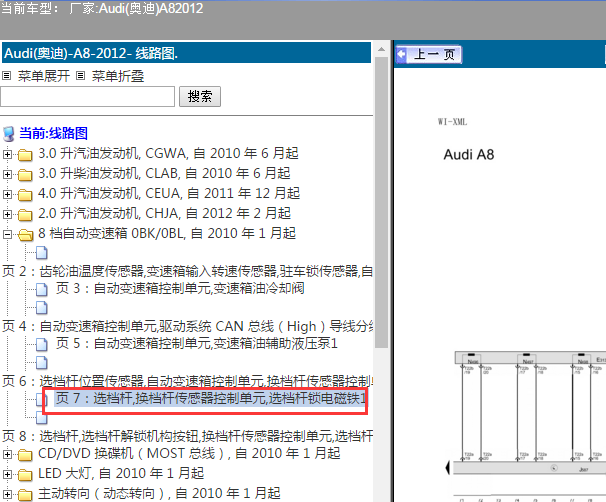Click folder icon of 2.0 升汽油发动机 CHJA
Viewport: 606px width, 502px height.
click(x=25, y=215)
